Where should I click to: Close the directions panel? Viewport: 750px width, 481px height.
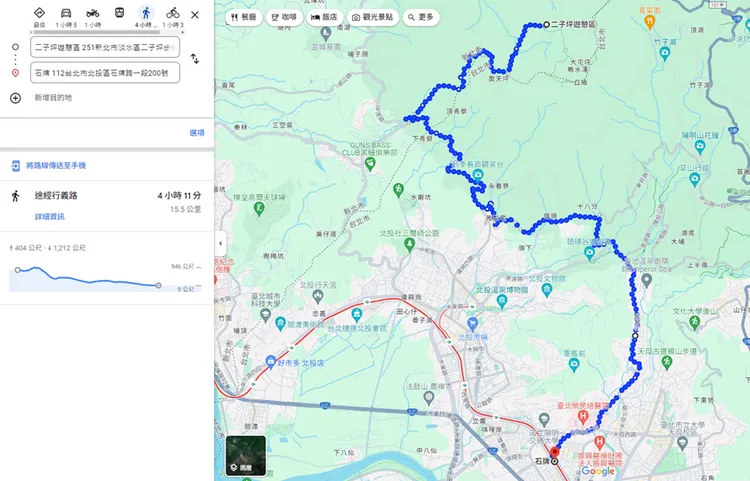point(195,15)
